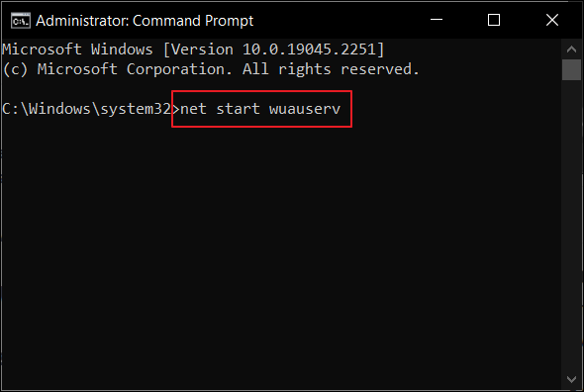The width and height of the screenshot is (584, 392).
Task: Click the '(c)' symbol on second line
Action: (15, 69)
